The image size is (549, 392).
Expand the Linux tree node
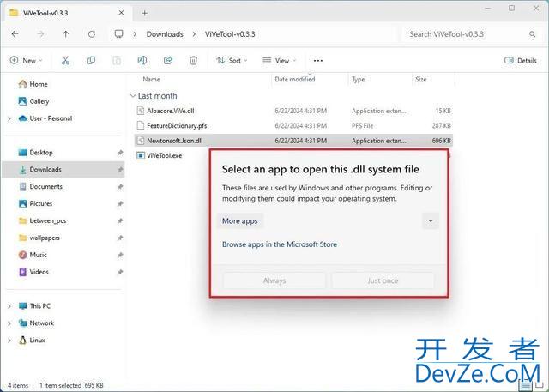coord(9,341)
